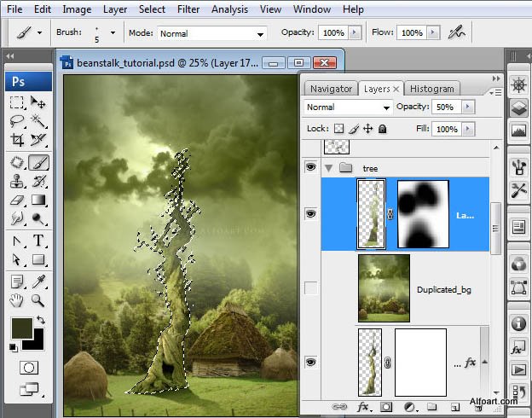Choose the Horizontal Type tool
The height and width of the screenshot is (418, 532).
38,241
